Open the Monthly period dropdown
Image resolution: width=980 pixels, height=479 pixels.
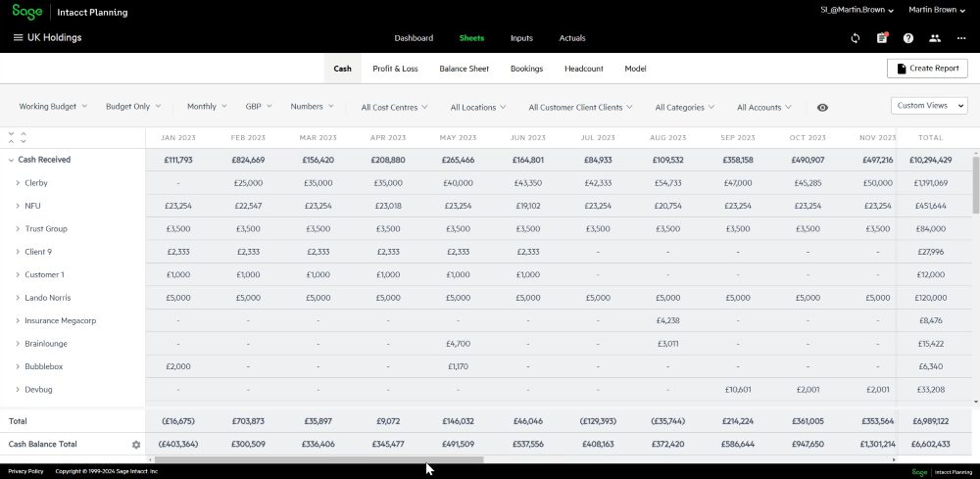[x=207, y=106]
